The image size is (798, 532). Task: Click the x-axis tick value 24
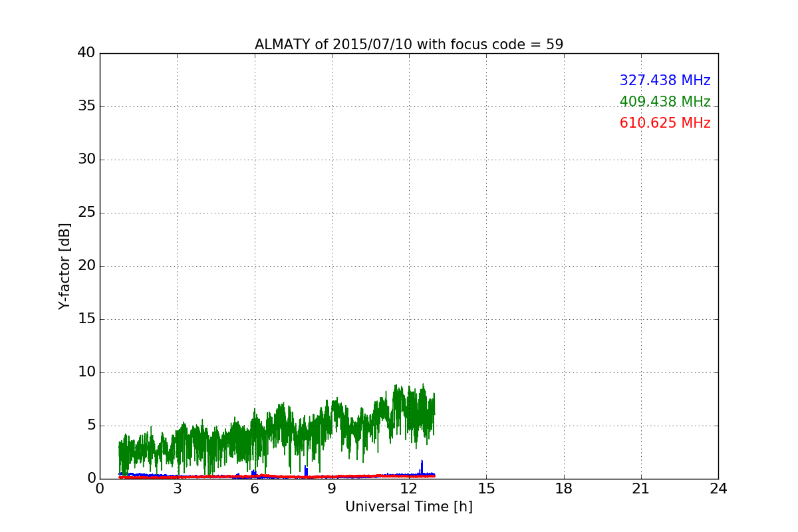718,489
